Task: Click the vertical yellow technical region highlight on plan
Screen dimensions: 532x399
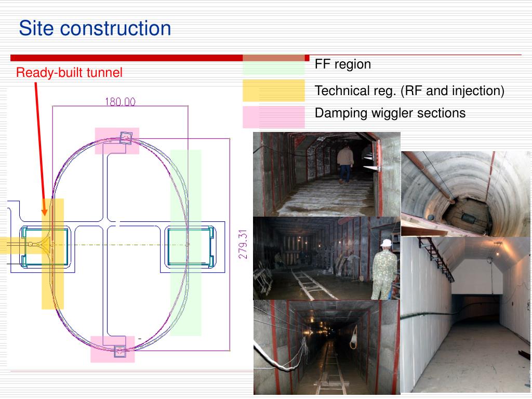Action: pos(52,254)
